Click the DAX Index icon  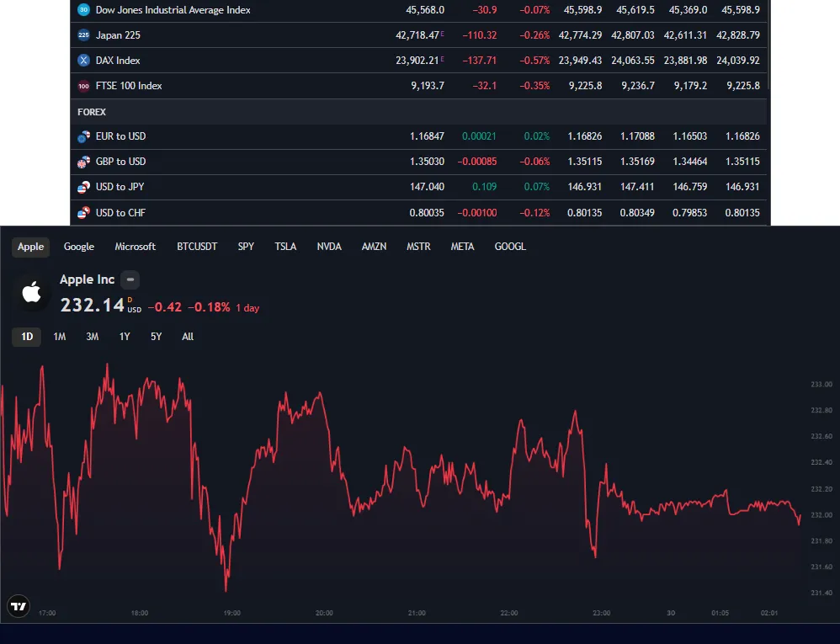[x=83, y=61]
